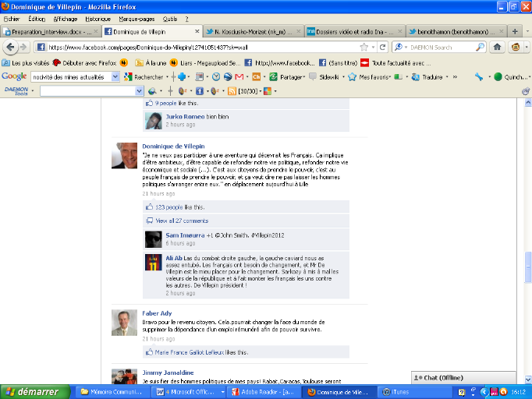Click the Traduire translate icon

point(415,77)
